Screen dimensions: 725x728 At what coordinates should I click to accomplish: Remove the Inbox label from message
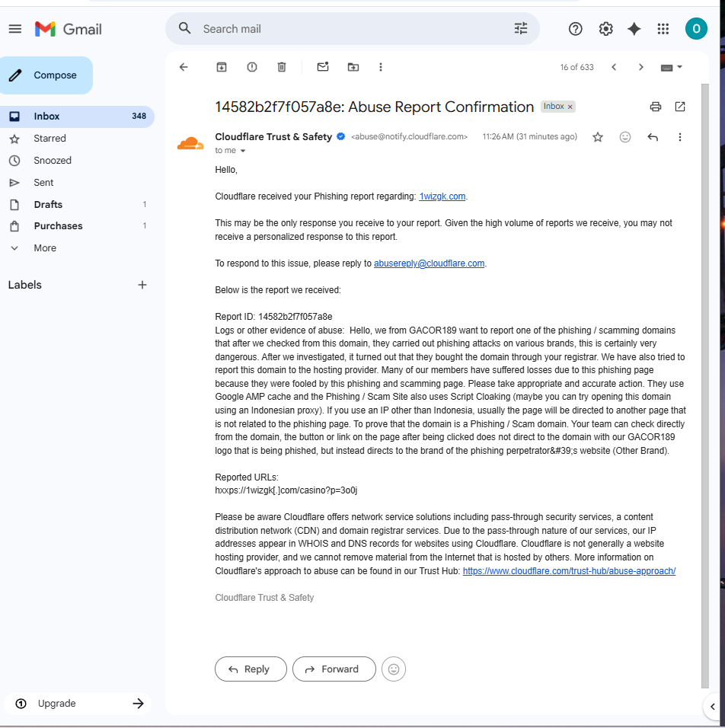click(570, 107)
